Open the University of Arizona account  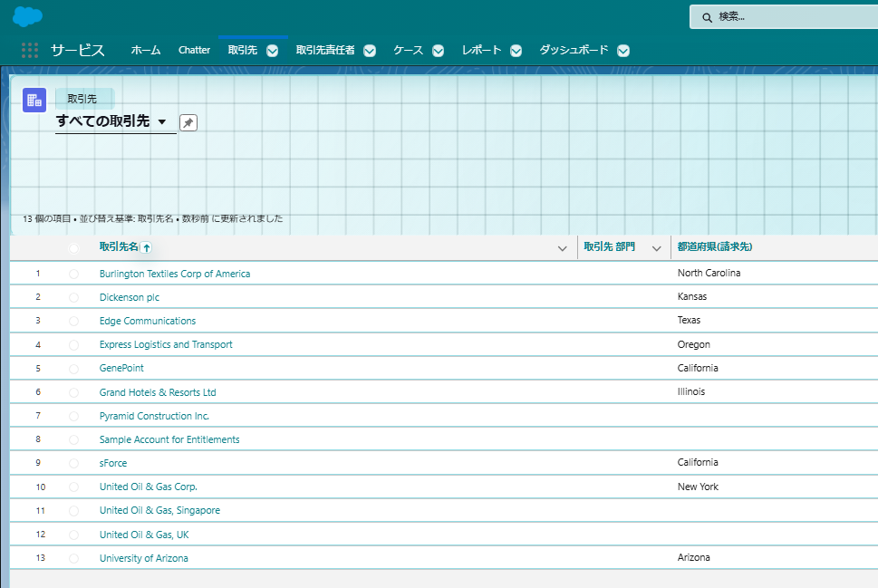point(144,558)
